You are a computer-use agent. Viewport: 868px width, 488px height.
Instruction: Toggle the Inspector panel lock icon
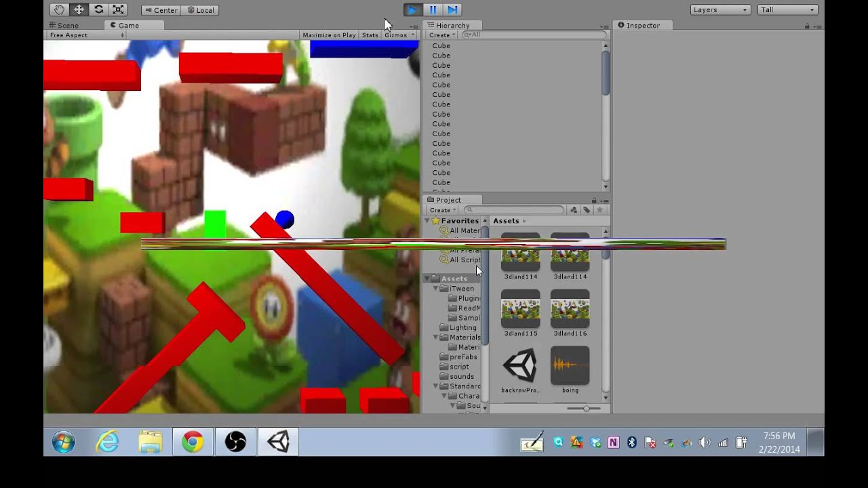(x=807, y=26)
